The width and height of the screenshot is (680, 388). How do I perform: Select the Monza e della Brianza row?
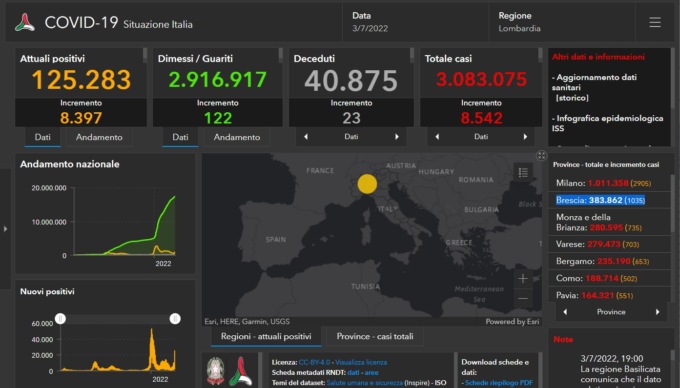click(x=609, y=222)
